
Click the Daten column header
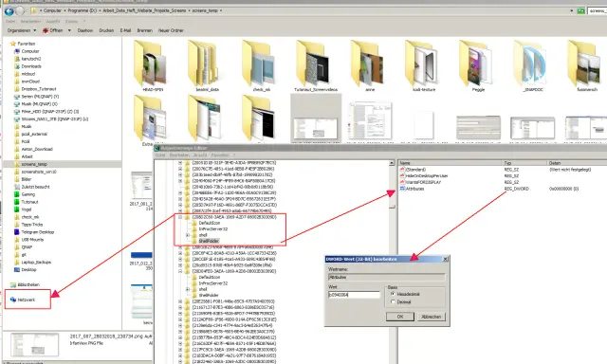pyautogui.click(x=577, y=163)
